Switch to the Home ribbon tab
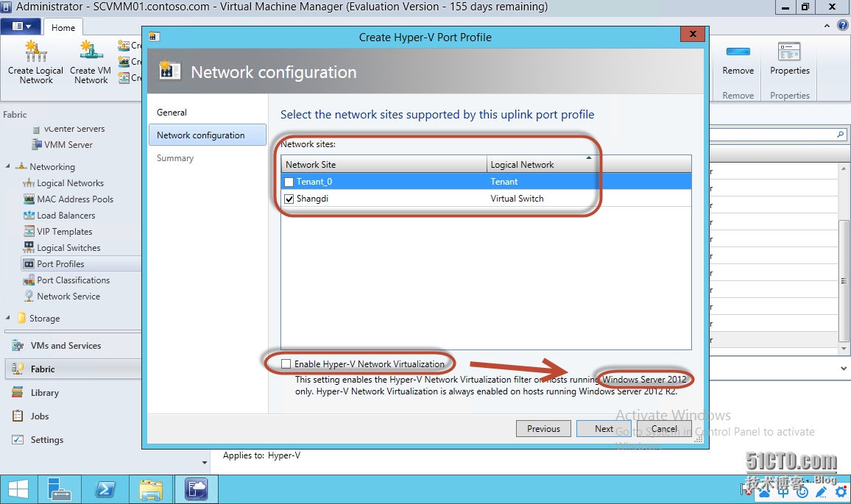Viewport: 851px width, 504px height. (x=63, y=28)
